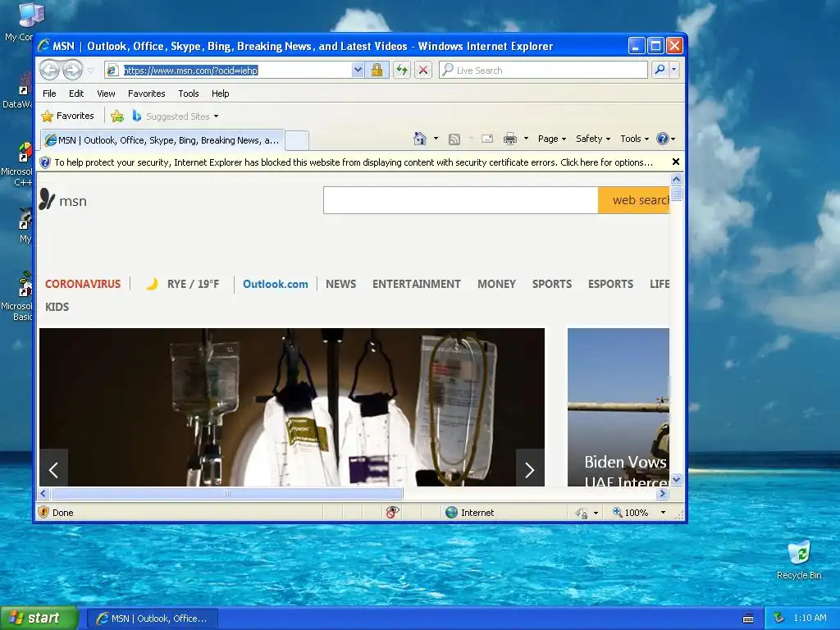Viewport: 840px width, 630px height.
Task: Stop loading with the red X icon
Action: click(x=423, y=71)
